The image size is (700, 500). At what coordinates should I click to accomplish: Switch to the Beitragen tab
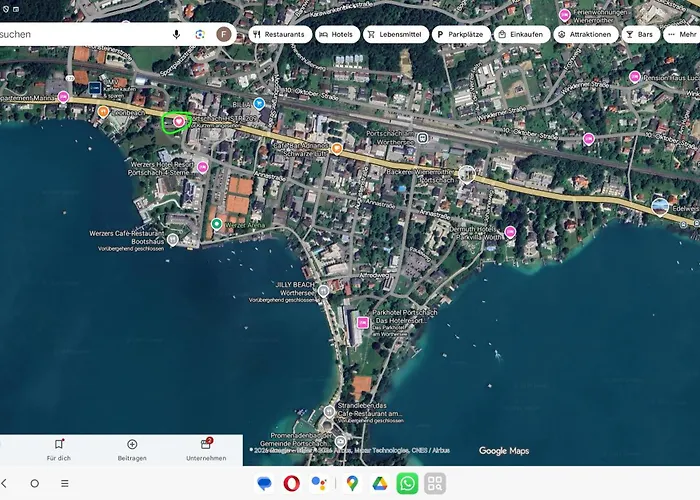coord(132,449)
